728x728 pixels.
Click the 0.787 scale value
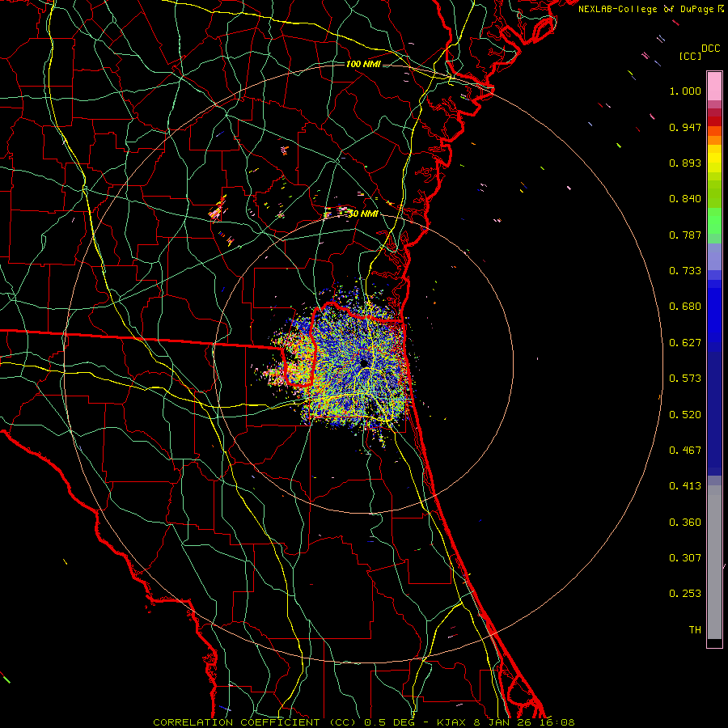tap(685, 235)
